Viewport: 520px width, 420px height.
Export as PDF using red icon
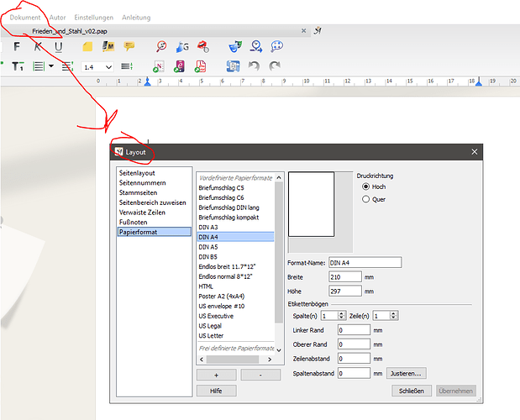[x=200, y=66]
